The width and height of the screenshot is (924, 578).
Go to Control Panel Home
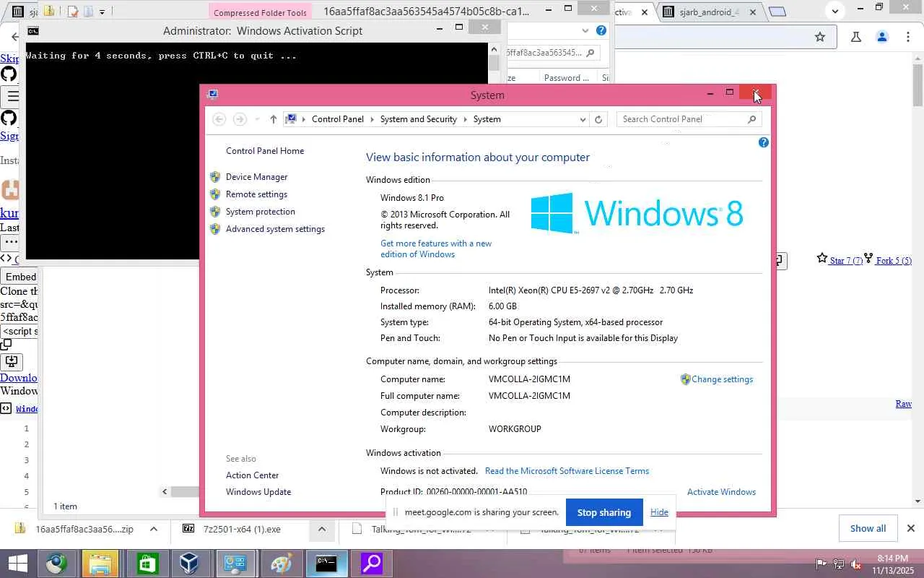(x=265, y=151)
